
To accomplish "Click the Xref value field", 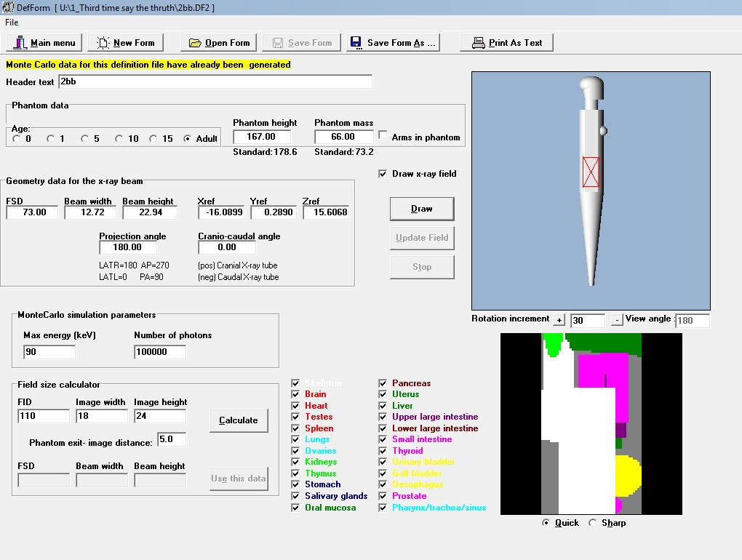I will [x=222, y=212].
